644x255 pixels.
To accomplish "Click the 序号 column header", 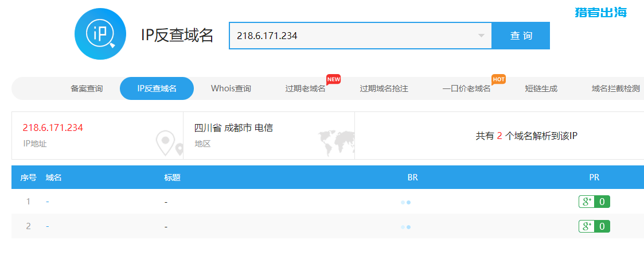I will click(28, 177).
